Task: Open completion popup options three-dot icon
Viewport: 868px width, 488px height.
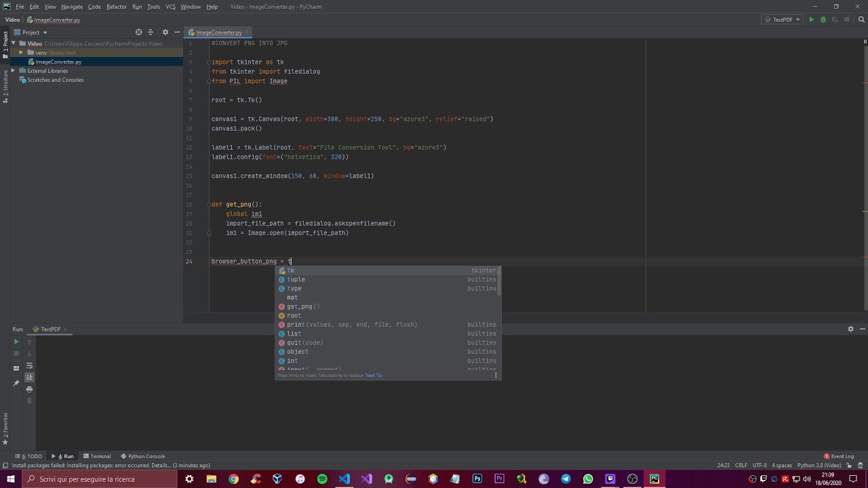Action: coord(495,375)
